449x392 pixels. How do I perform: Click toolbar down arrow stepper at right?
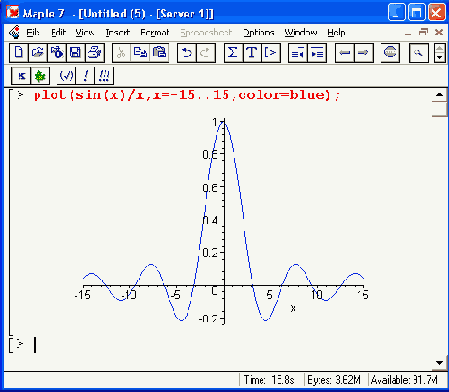(440, 58)
